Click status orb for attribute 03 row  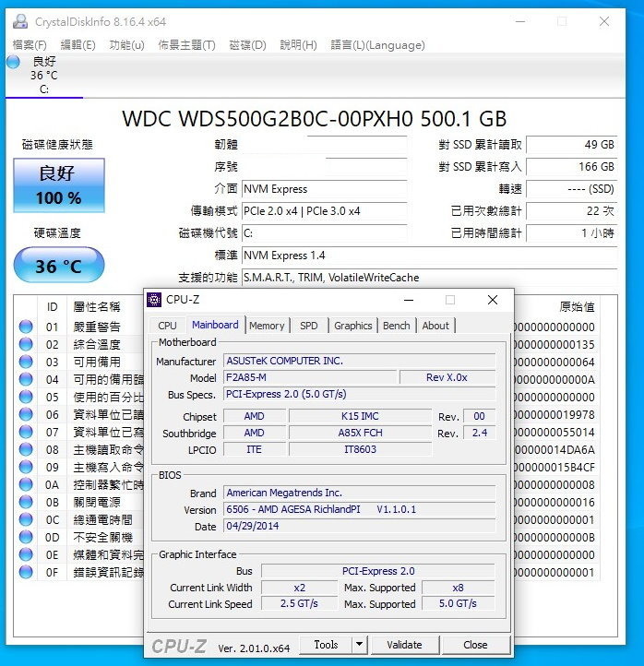26,362
